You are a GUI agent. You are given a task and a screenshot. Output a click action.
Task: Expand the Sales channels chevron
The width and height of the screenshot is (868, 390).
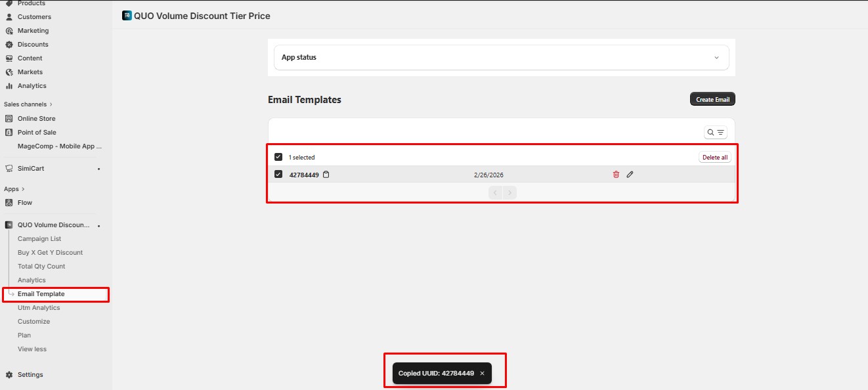pyautogui.click(x=51, y=104)
